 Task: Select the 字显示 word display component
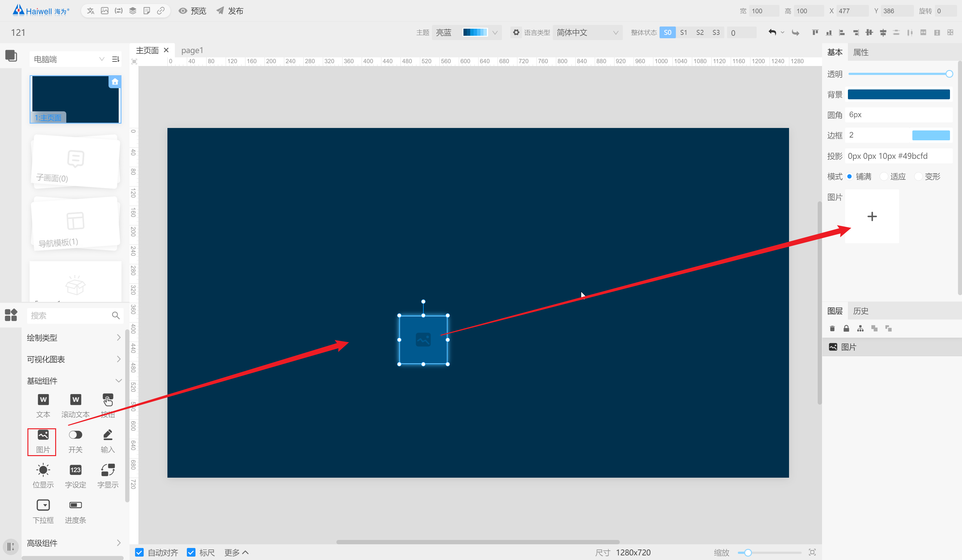coord(108,477)
